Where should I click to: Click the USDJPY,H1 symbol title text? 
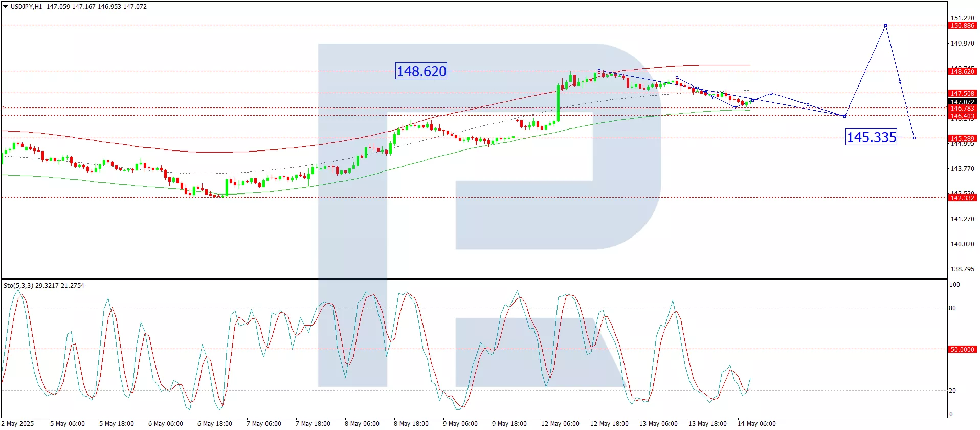[27, 7]
